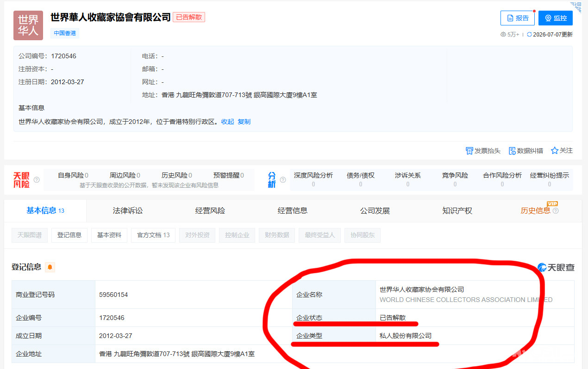The image size is (588, 369).
Task: Open the 报告 report button
Action: (517, 18)
